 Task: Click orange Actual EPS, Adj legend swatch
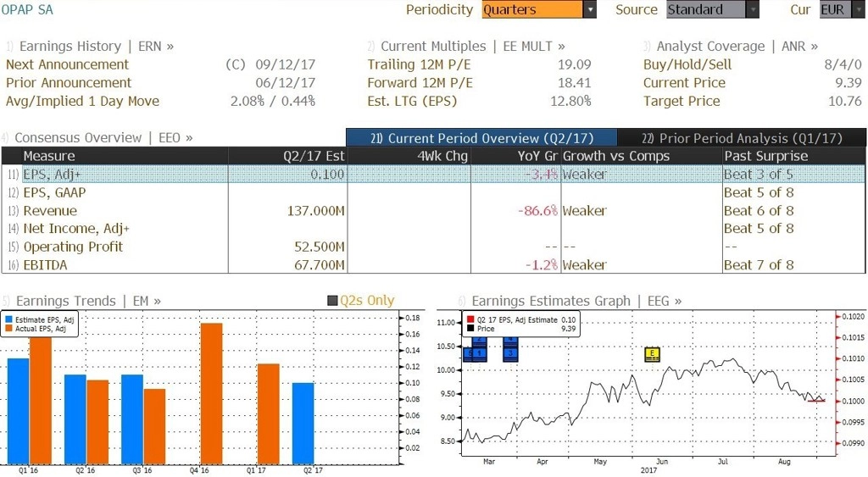click(x=8, y=329)
